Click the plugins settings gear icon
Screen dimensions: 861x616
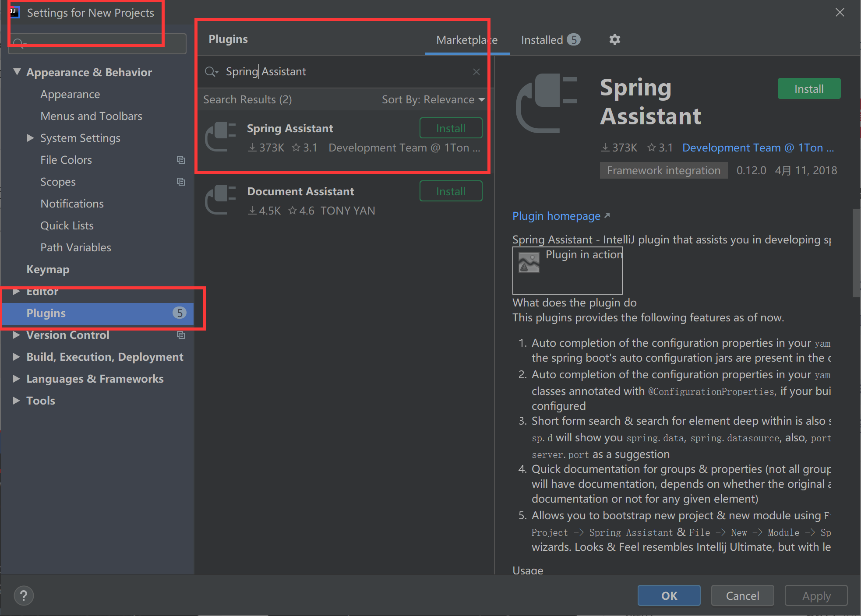pos(614,39)
